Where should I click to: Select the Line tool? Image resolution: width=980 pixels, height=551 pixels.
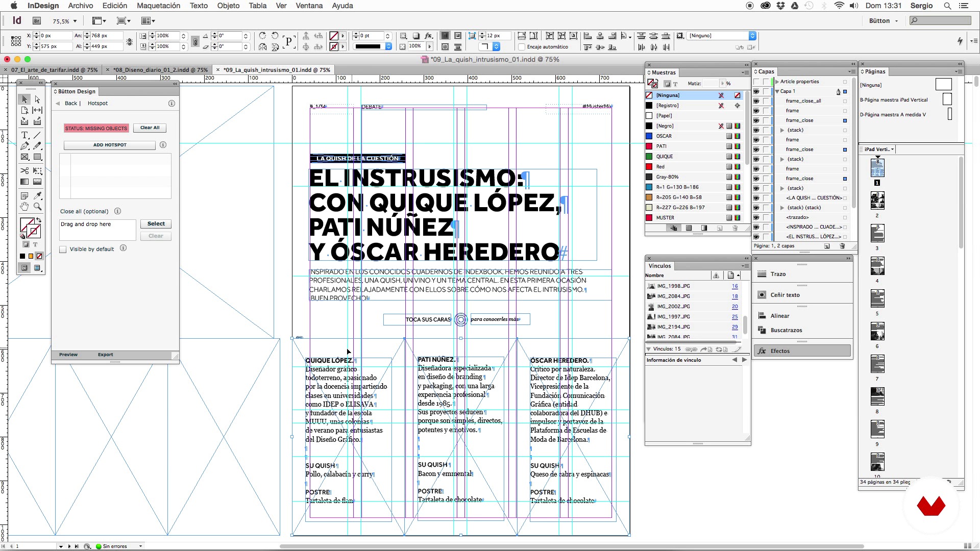(37, 135)
